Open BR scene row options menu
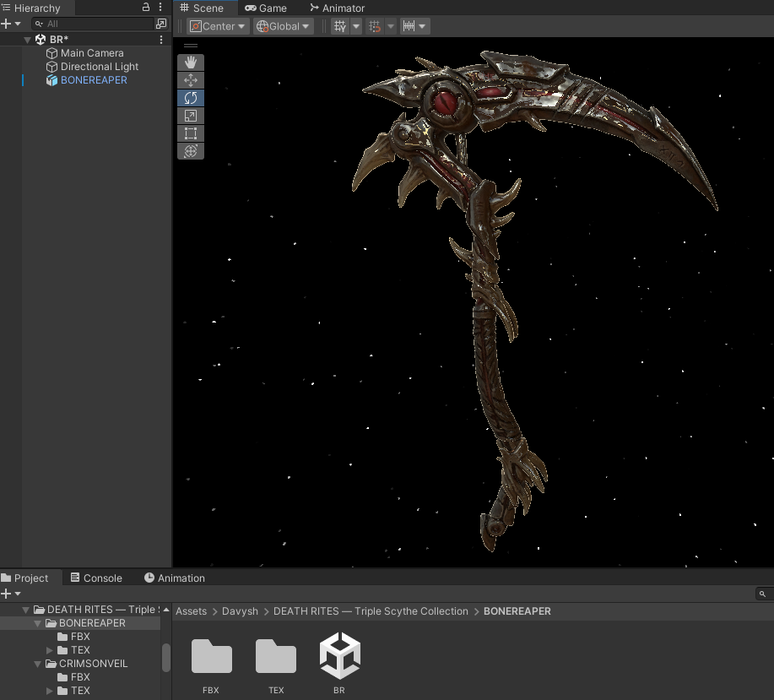Image resolution: width=774 pixels, height=700 pixels. pyautogui.click(x=161, y=40)
